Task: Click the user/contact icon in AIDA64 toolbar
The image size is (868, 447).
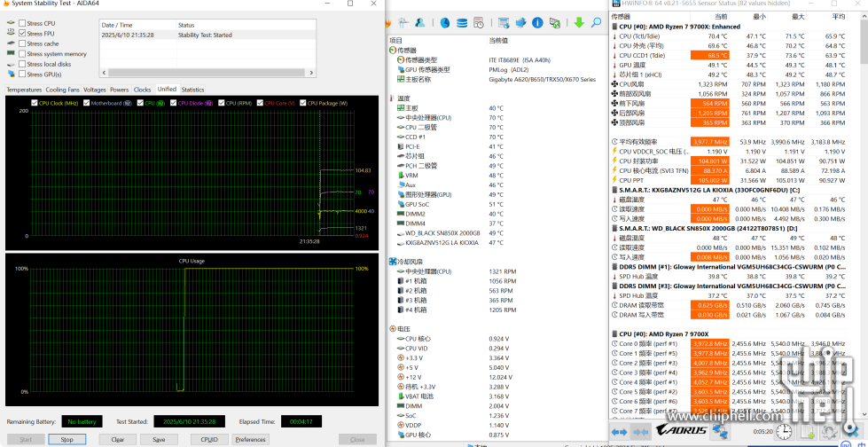Action: [419, 23]
